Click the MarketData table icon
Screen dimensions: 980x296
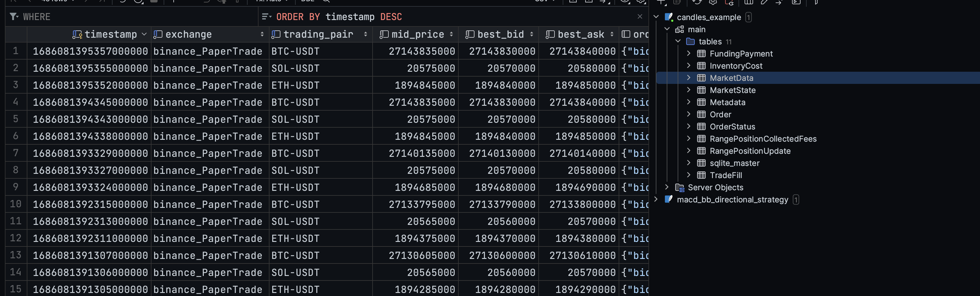[x=701, y=78]
